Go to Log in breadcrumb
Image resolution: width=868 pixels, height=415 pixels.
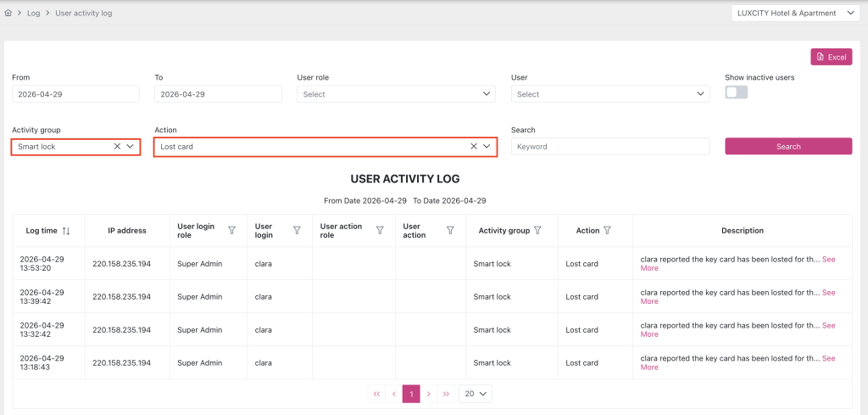pos(34,14)
